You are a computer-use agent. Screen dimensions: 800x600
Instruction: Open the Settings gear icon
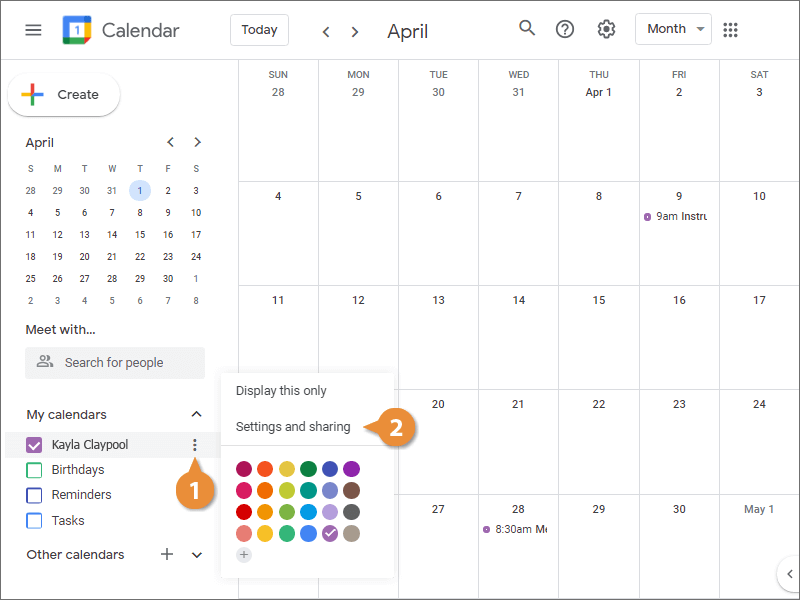[x=606, y=29]
